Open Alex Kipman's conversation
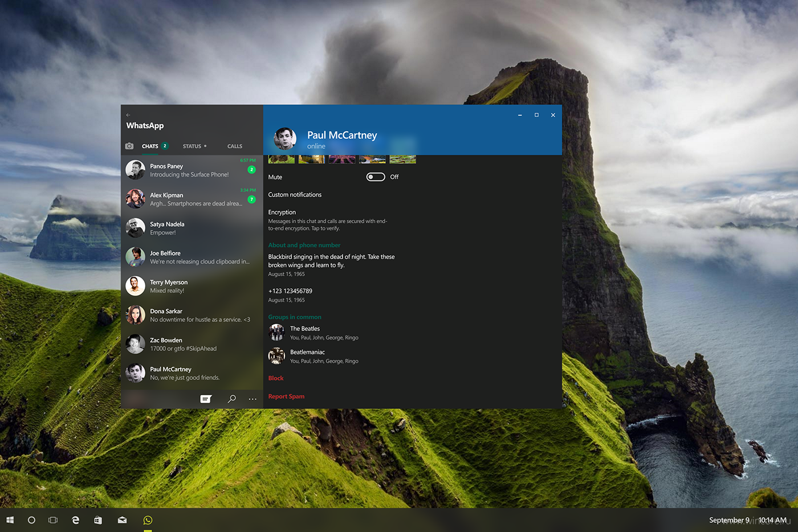The image size is (798, 532). pyautogui.click(x=192, y=199)
